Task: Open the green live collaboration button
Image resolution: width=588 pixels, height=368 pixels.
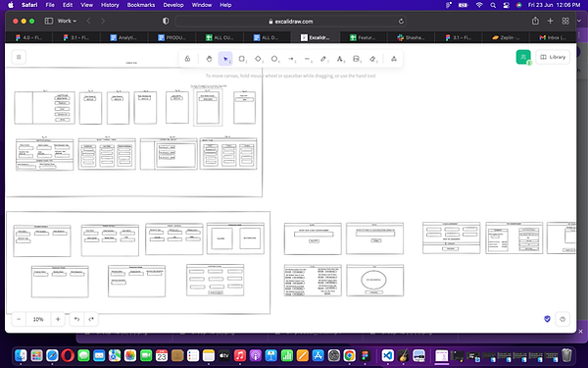Action: (523, 57)
